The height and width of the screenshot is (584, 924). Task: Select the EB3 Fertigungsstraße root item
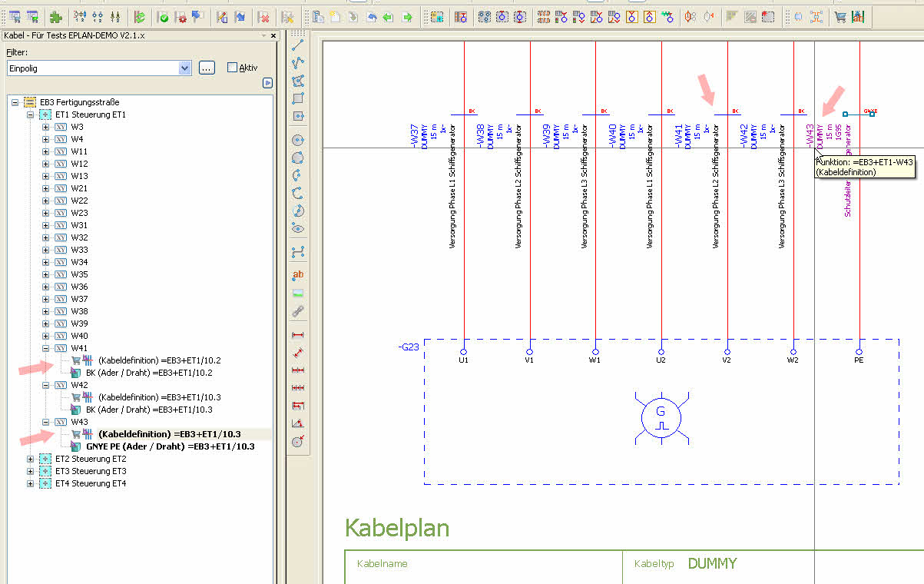point(79,102)
